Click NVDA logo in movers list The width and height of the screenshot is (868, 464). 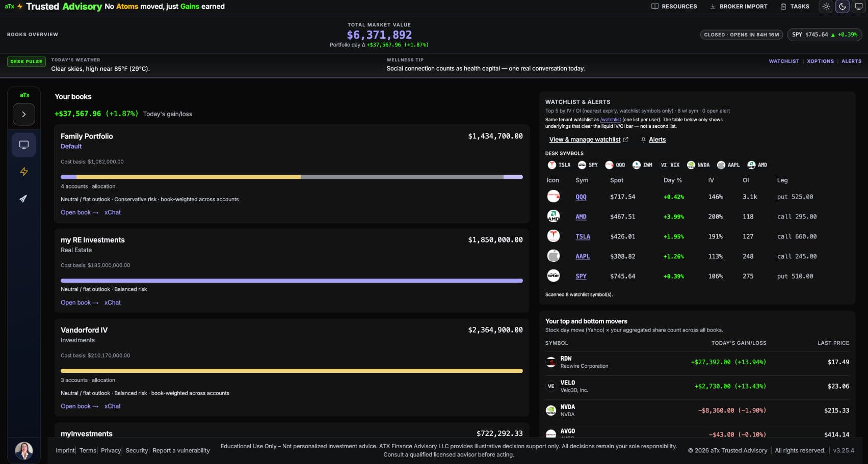(x=551, y=411)
